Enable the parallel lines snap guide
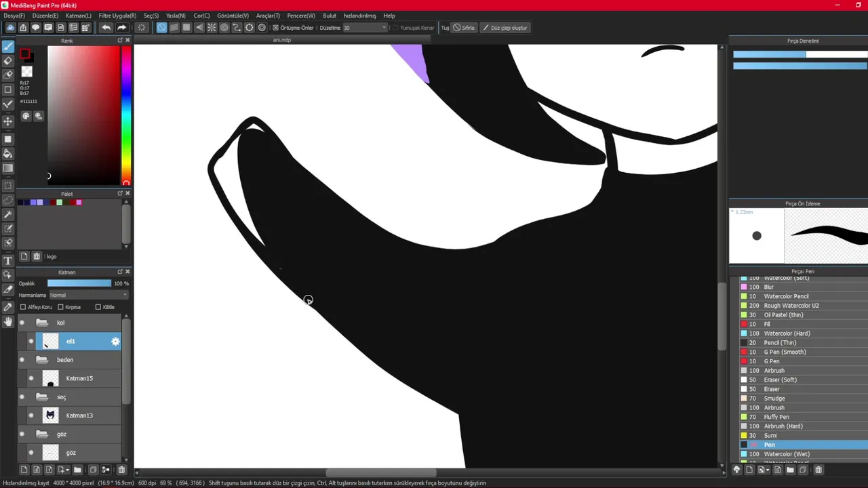 [174, 28]
